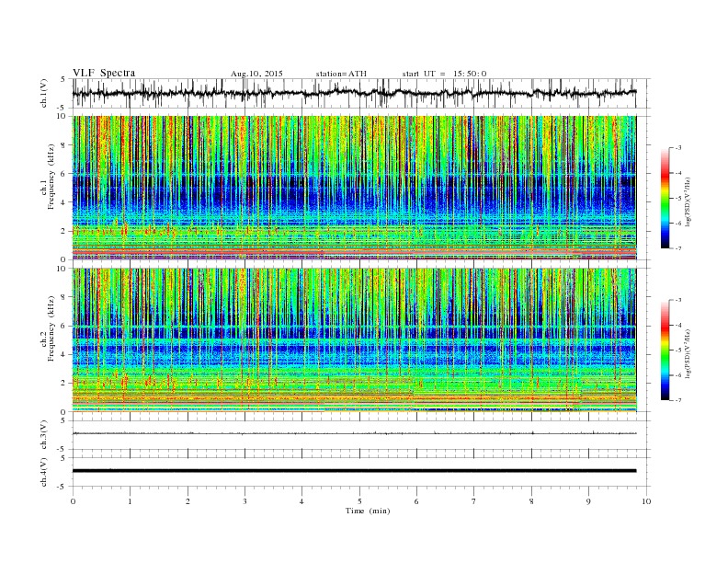Click the ch.1 color scale bar
Screen dimensions: 728x563
point(665,198)
